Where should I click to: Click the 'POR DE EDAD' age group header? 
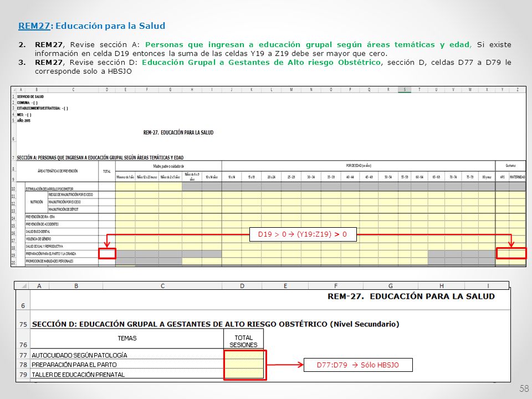[359, 166]
